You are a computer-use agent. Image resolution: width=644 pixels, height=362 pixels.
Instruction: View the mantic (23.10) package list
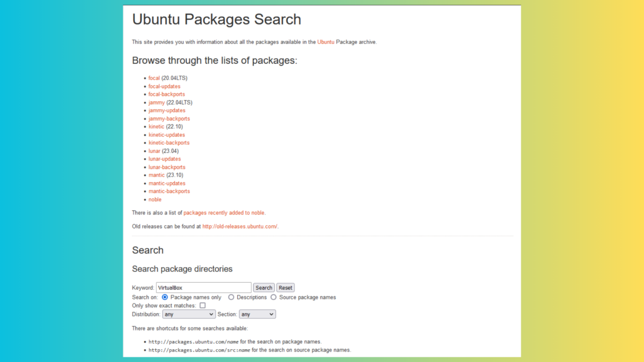point(156,175)
